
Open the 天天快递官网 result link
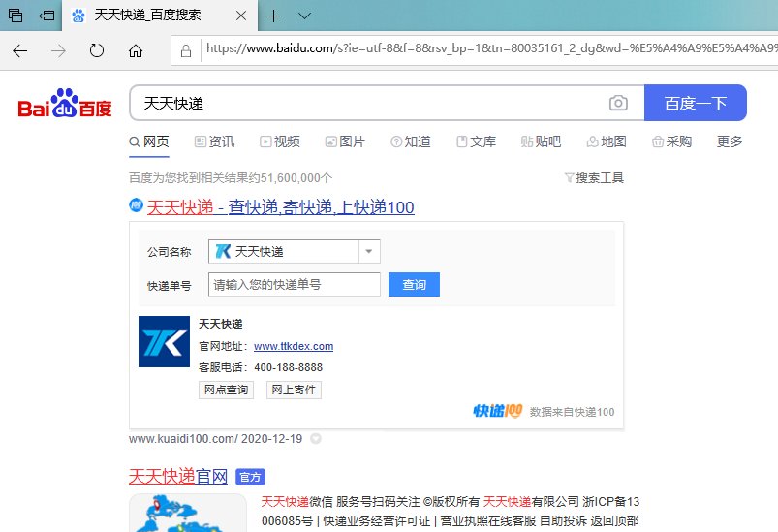(x=178, y=477)
